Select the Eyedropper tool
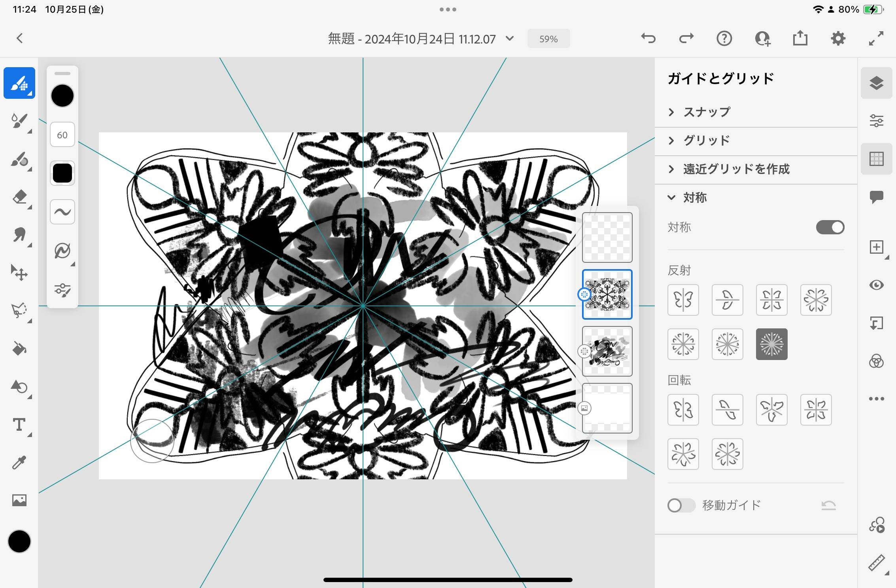This screenshot has height=588, width=896. click(19, 462)
